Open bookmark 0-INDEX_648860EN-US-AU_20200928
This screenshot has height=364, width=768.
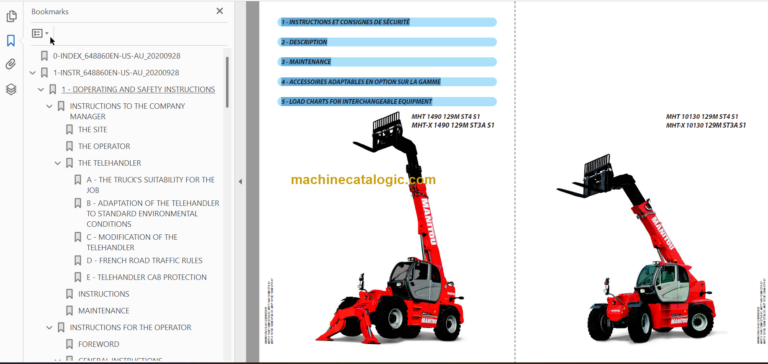click(x=116, y=56)
